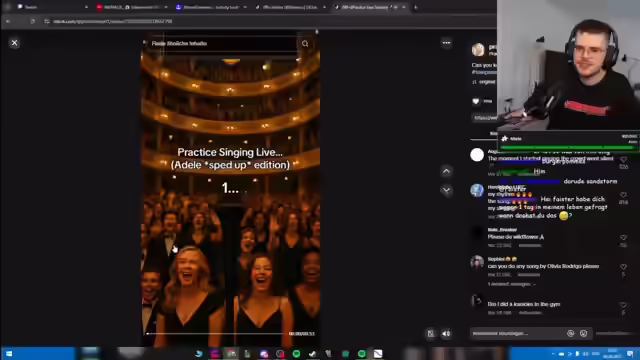Reload the page with browser refresh

[x=33, y=21]
